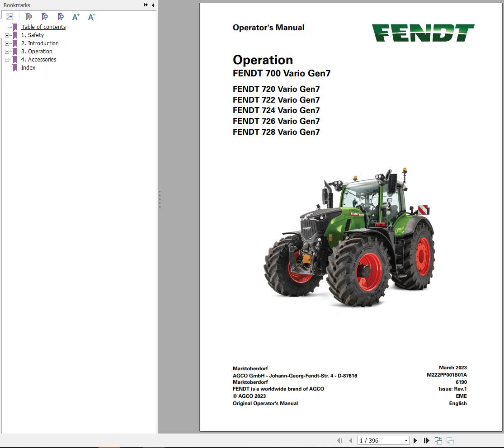Image resolution: width=504 pixels, height=448 pixels.
Task: Jump to the last page
Action: pyautogui.click(x=427, y=441)
